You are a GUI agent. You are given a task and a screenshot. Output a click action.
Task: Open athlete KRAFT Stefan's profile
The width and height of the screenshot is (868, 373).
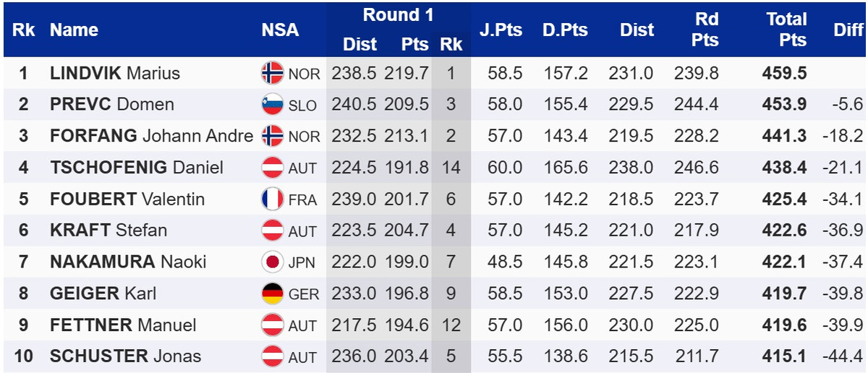point(109,231)
